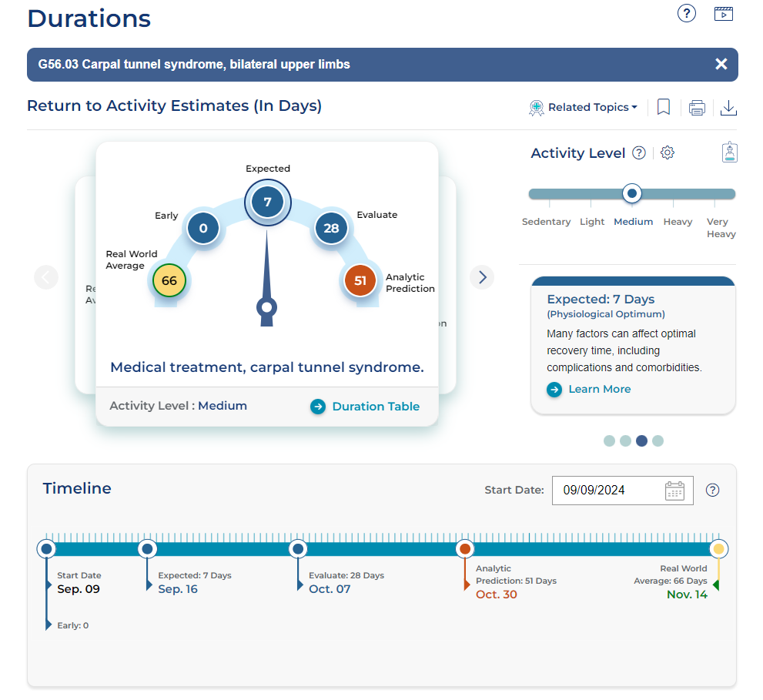This screenshot has width=763, height=700.
Task: Advance the carousel with the right arrow
Action: pos(482,277)
